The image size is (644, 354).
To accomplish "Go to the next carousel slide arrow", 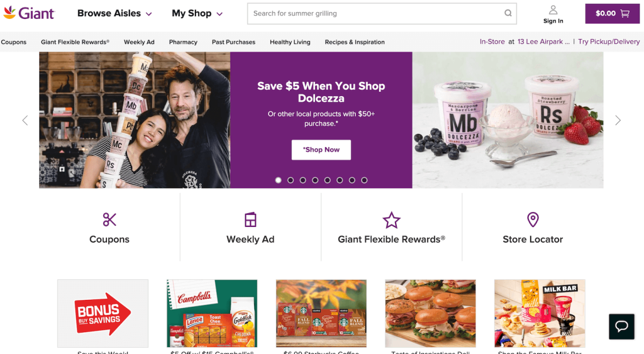I will (x=618, y=120).
